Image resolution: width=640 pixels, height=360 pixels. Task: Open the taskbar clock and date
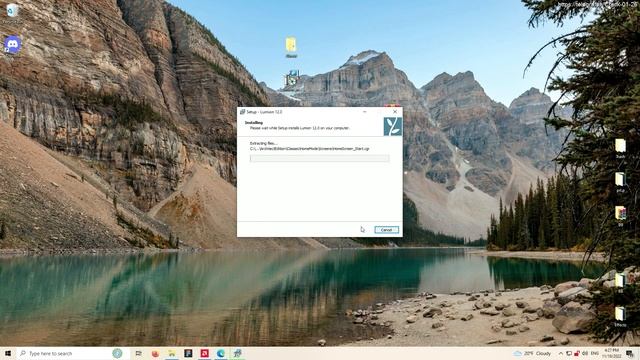[x=611, y=353]
